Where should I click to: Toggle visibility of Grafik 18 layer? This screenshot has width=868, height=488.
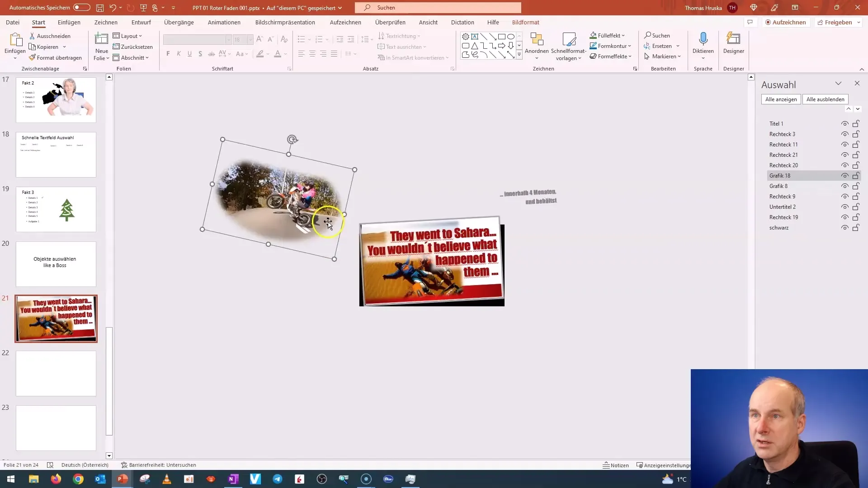tap(845, 175)
